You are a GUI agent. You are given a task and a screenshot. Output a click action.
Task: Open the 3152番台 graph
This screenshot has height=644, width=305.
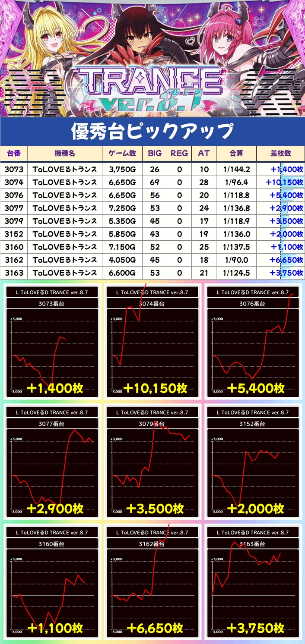pyautogui.click(x=253, y=462)
